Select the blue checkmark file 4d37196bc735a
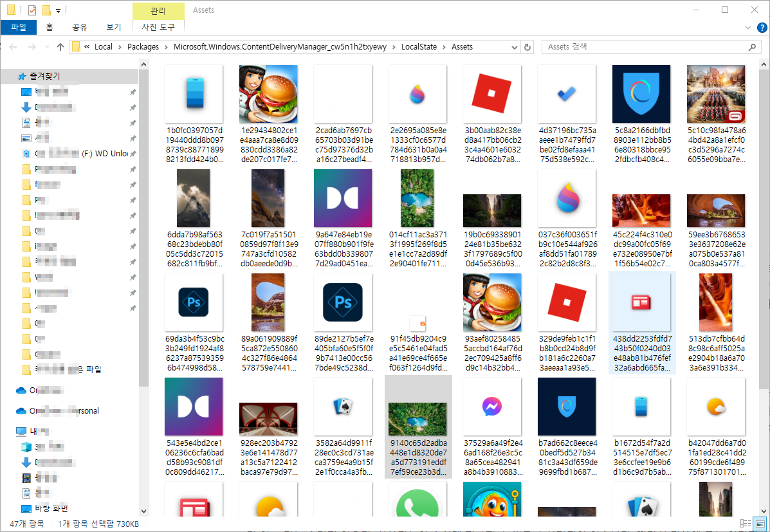 (x=567, y=115)
